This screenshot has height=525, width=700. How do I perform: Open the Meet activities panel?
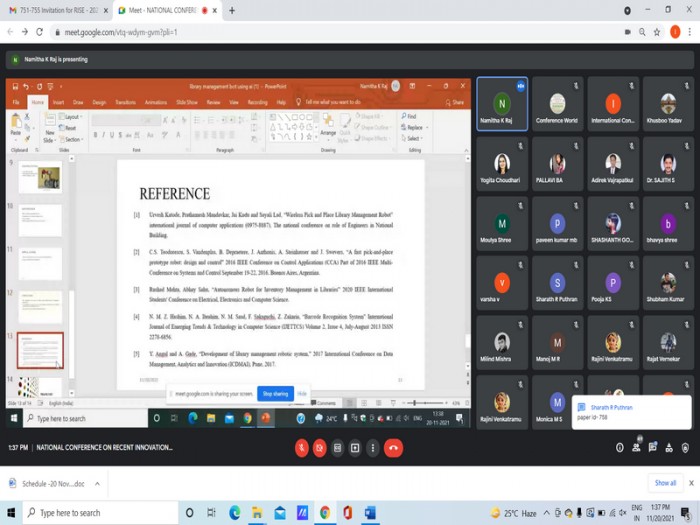pos(670,448)
